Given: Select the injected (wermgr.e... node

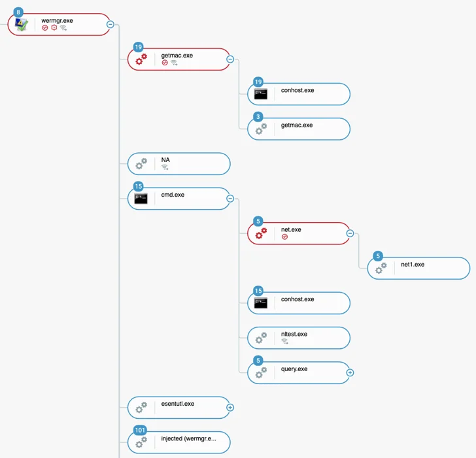Looking at the screenshot, I should click(x=178, y=442).
